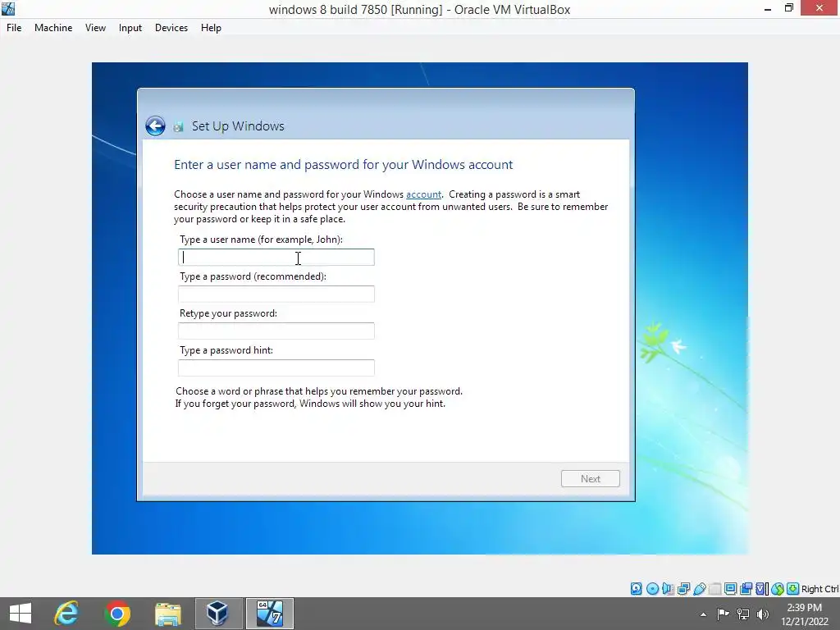The image size is (840, 630).
Task: Open the Input menu
Action: pos(130,28)
